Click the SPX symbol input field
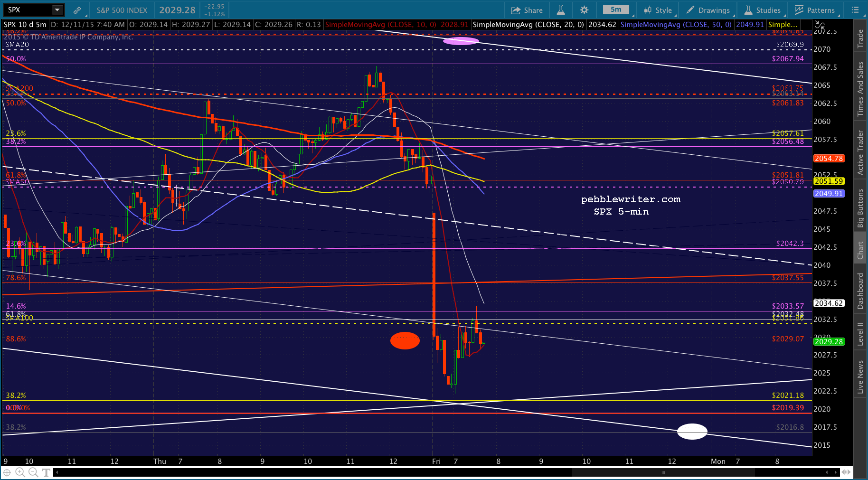868x480 pixels. [28, 10]
